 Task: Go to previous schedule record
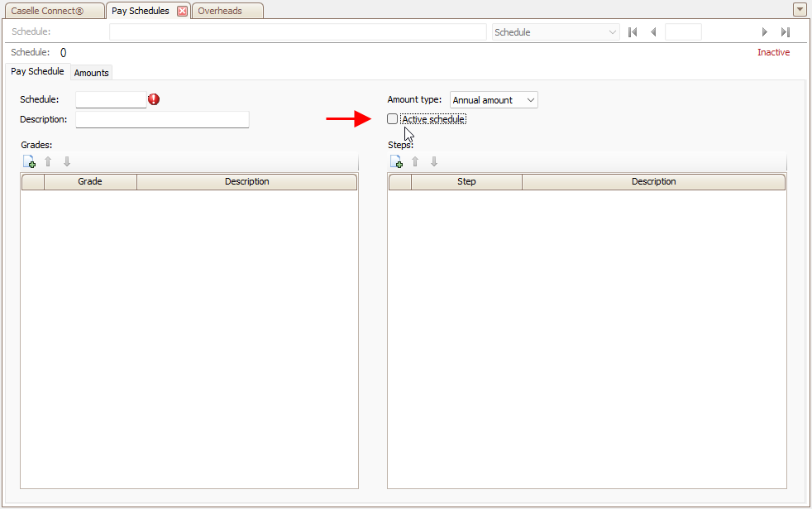(653, 32)
